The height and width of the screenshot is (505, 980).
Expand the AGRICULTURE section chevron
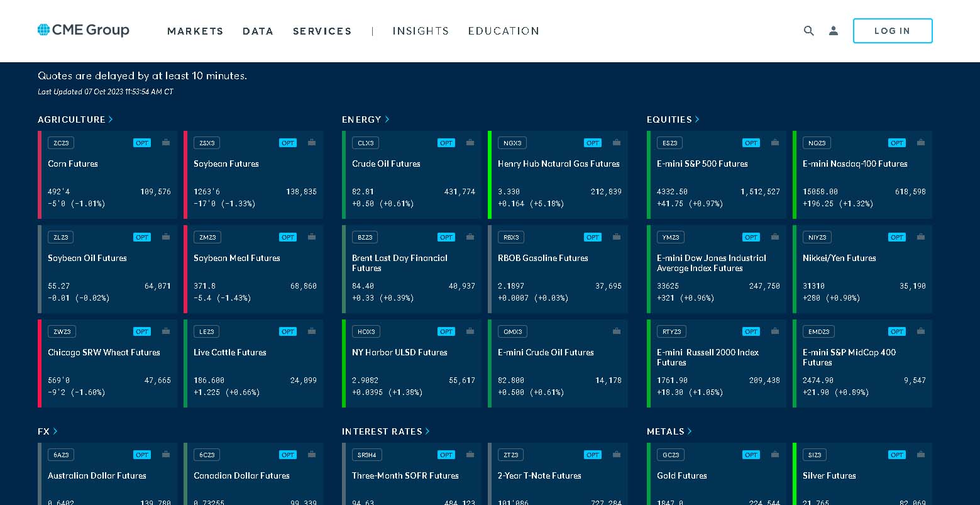111,119
